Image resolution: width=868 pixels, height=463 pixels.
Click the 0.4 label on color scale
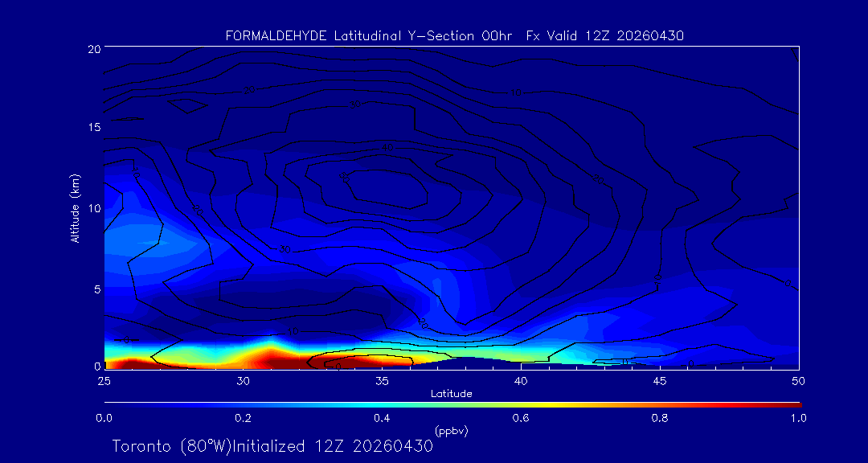[x=382, y=418]
